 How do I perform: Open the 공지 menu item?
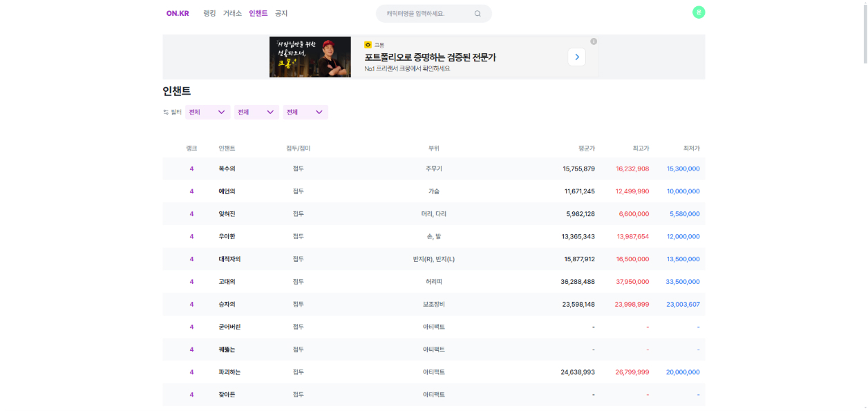(281, 13)
